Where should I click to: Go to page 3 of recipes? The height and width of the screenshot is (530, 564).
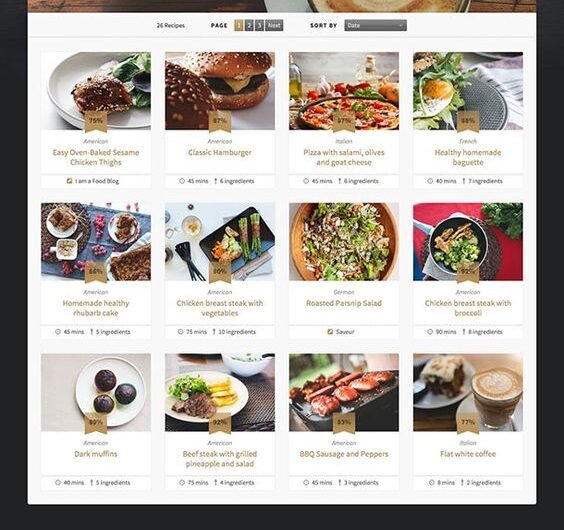tap(259, 25)
